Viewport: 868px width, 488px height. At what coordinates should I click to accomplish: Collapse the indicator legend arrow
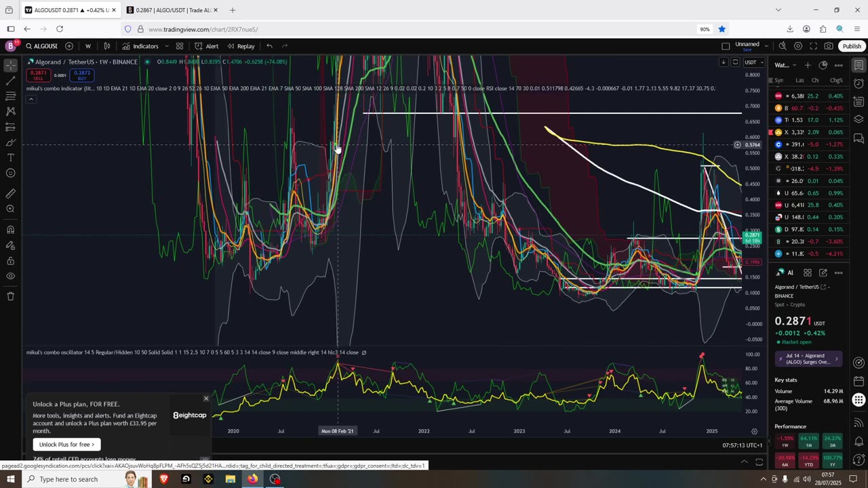31,99
